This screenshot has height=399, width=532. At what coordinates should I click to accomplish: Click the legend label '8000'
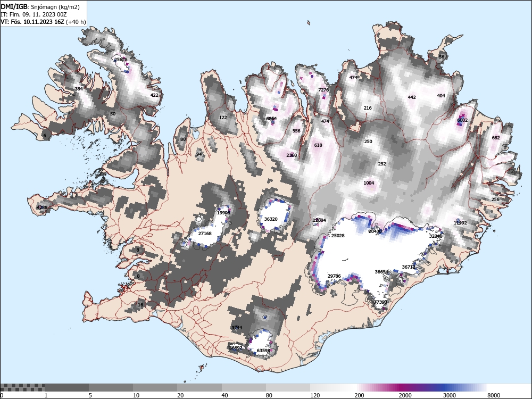(494, 395)
